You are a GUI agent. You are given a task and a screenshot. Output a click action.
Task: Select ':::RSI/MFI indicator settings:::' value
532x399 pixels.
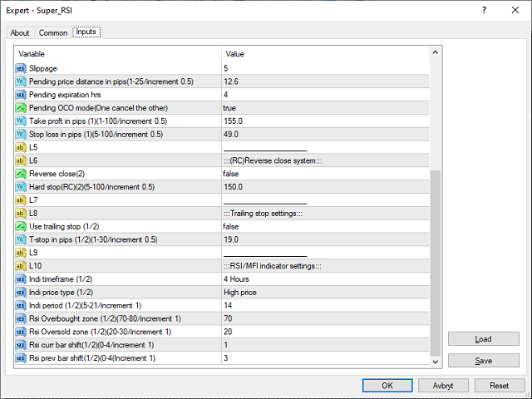(273, 266)
